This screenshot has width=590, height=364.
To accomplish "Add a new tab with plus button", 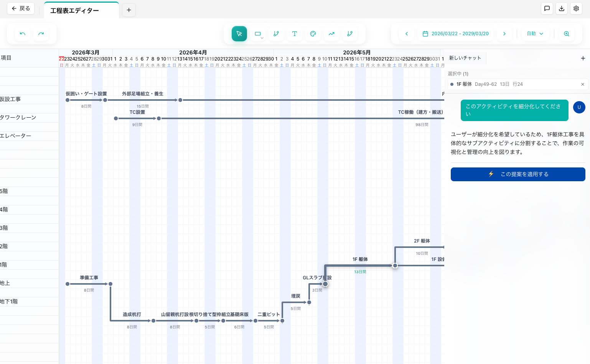I will point(129,10).
